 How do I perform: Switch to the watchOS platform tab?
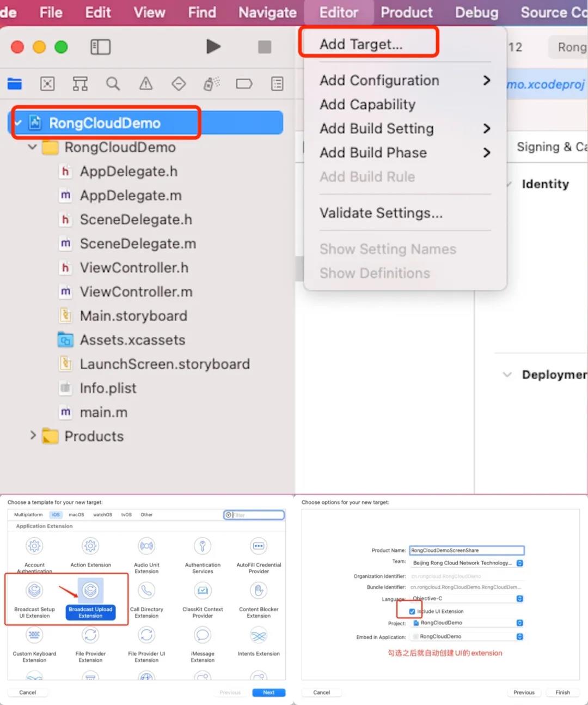pyautogui.click(x=102, y=514)
